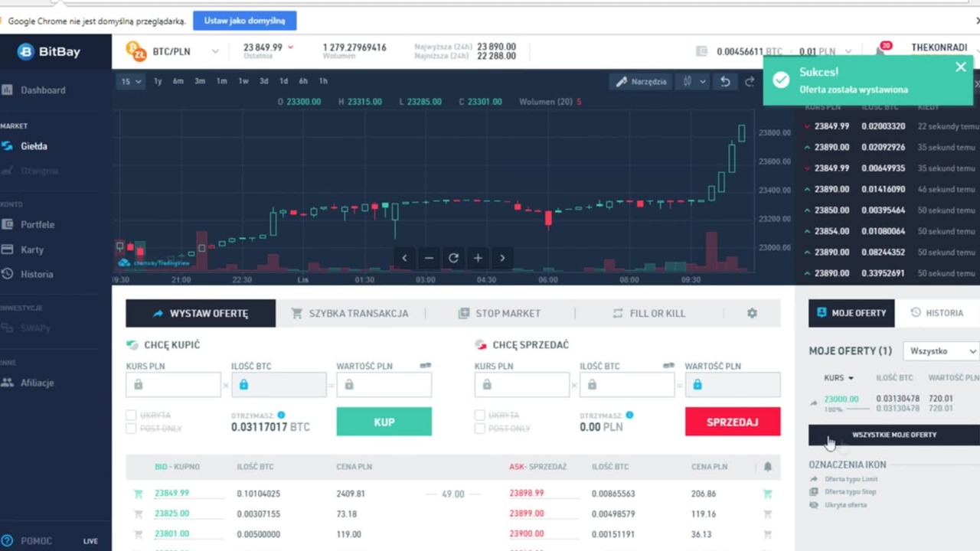Viewport: 980px width, 551px height.
Task: Click cart icon beside bid 23849.99
Action: point(139,494)
